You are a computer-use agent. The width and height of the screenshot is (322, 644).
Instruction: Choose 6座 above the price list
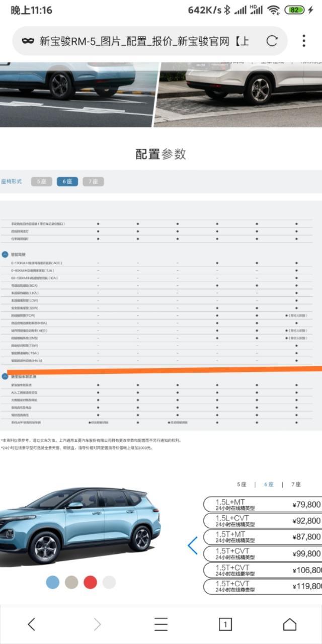pyautogui.click(x=269, y=485)
